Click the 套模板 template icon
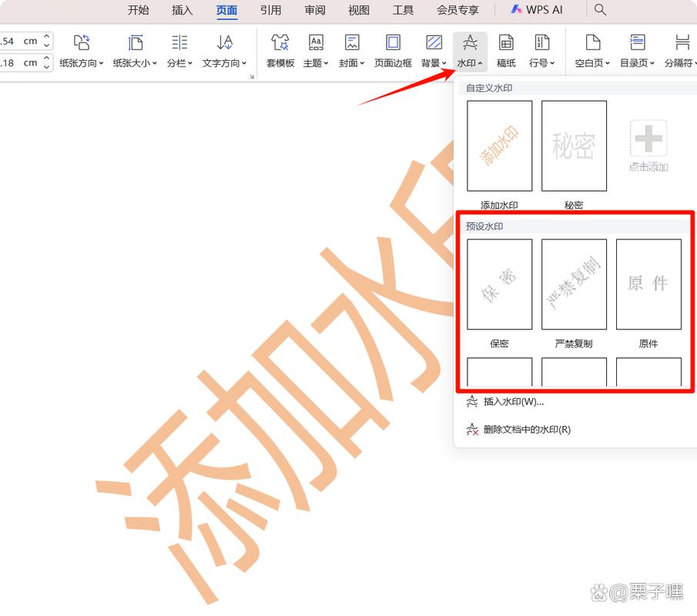Image resolution: width=697 pixels, height=616 pixels. (x=280, y=43)
